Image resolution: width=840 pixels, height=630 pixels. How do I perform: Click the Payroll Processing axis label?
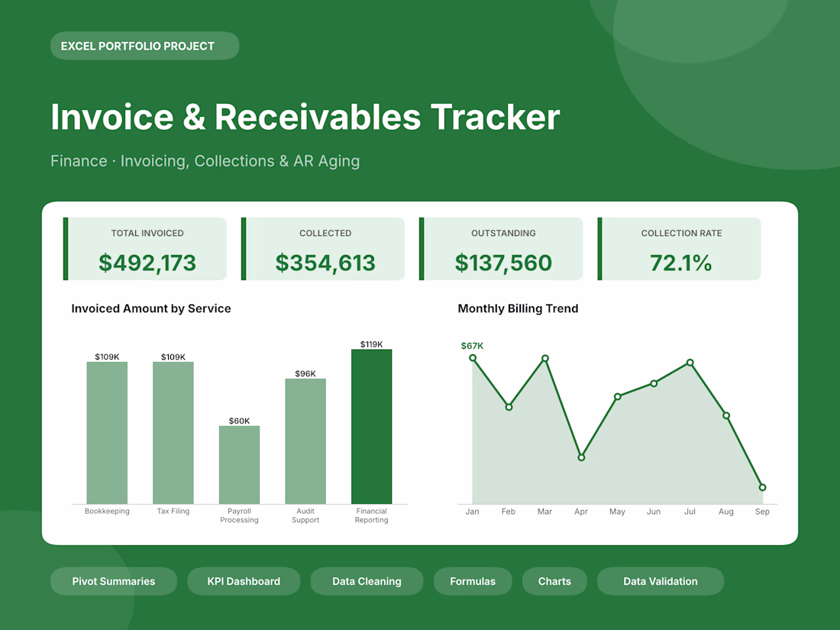pos(240,515)
